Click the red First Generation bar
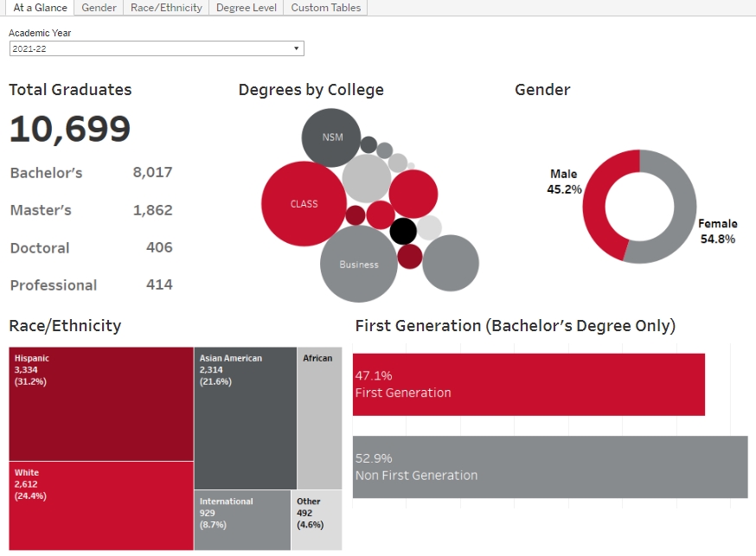Viewport: 756px width, 556px height. [529, 385]
